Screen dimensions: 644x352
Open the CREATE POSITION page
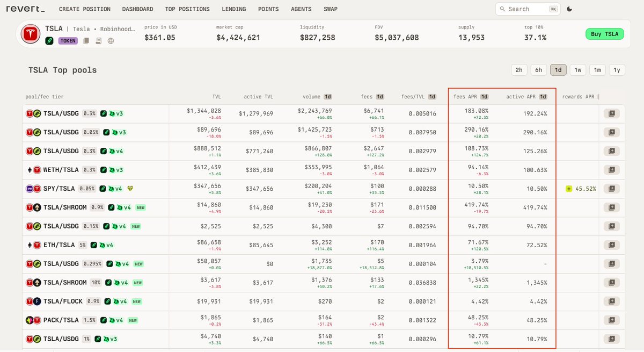(x=85, y=9)
